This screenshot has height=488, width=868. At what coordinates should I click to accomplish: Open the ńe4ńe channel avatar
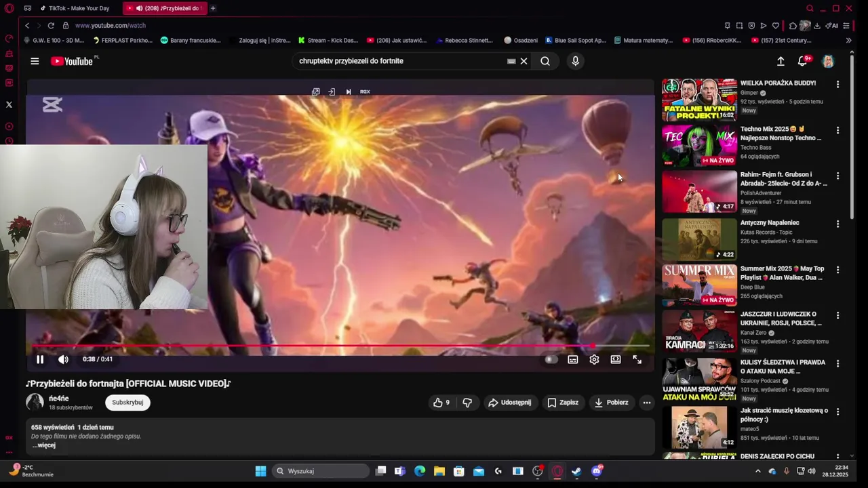pos(35,402)
